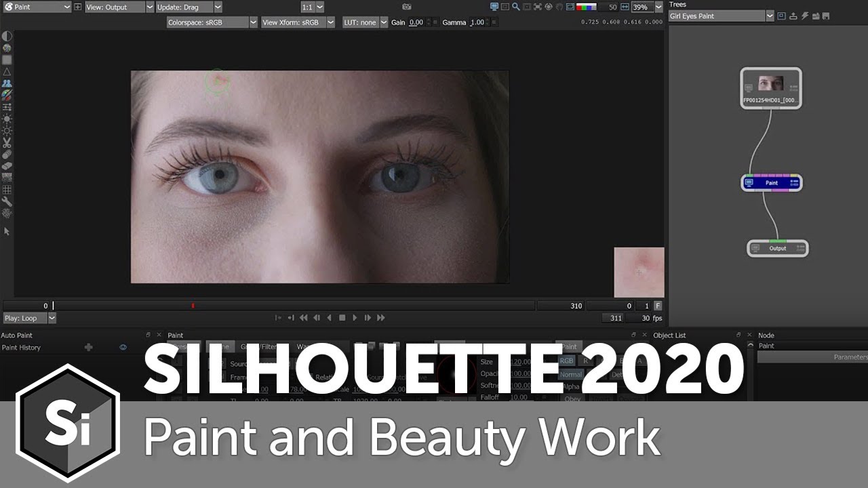
Task: Select the grid tool in left toolbar
Action: (7, 190)
